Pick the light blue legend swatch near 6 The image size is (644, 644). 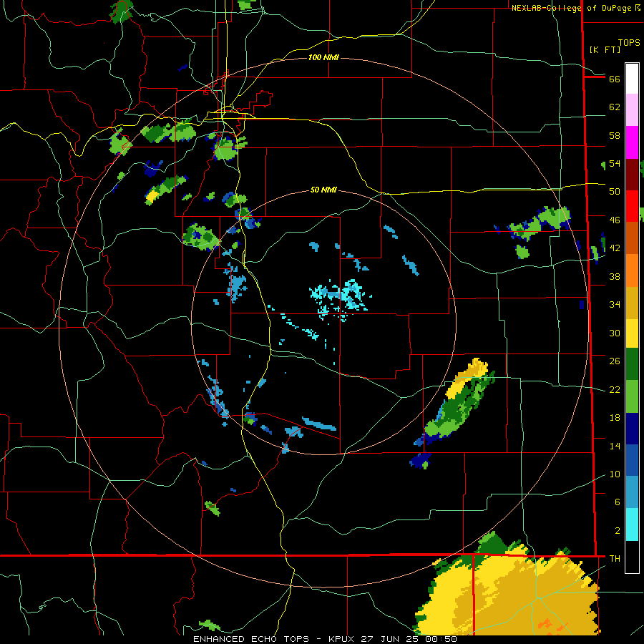tap(632, 492)
